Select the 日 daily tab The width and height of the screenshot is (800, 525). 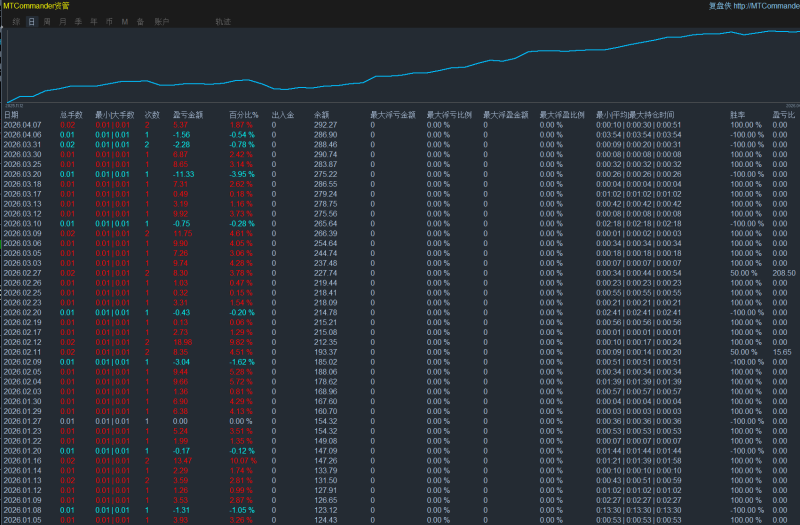(32, 21)
